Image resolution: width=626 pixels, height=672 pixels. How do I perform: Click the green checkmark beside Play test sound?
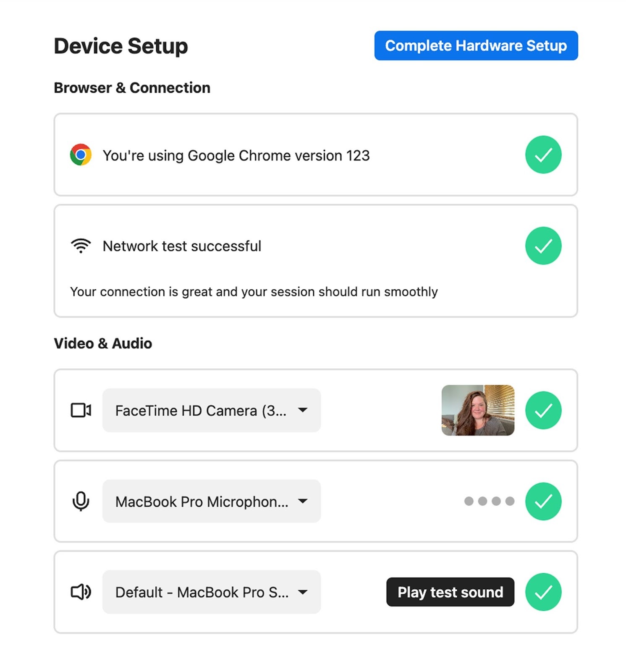[543, 592]
